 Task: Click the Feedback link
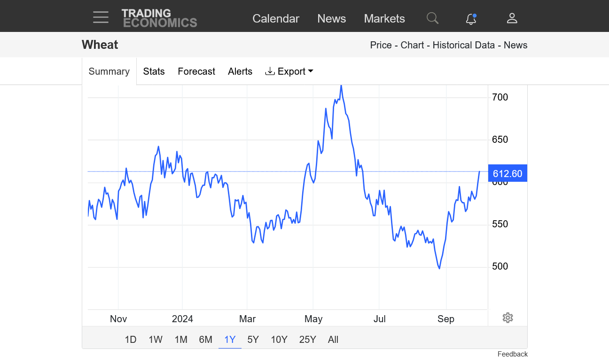pos(512,354)
